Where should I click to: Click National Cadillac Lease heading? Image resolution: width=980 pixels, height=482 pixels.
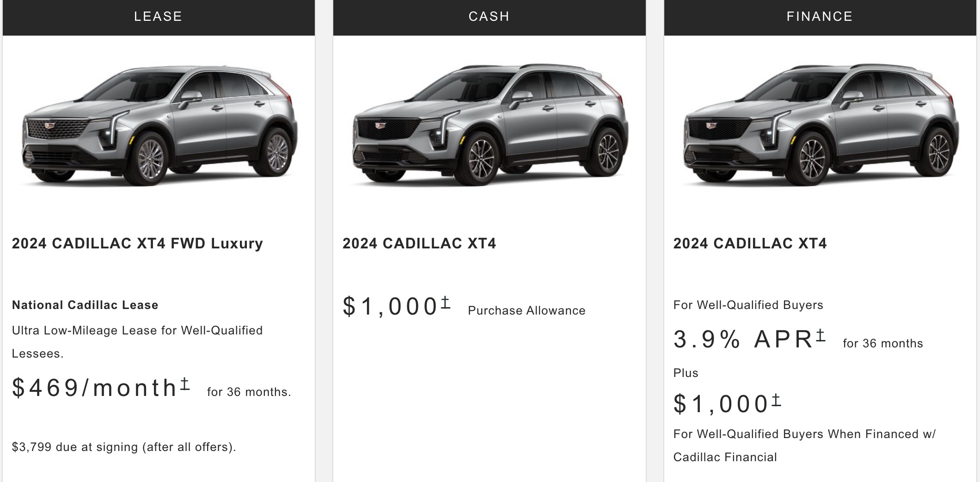[85, 305]
